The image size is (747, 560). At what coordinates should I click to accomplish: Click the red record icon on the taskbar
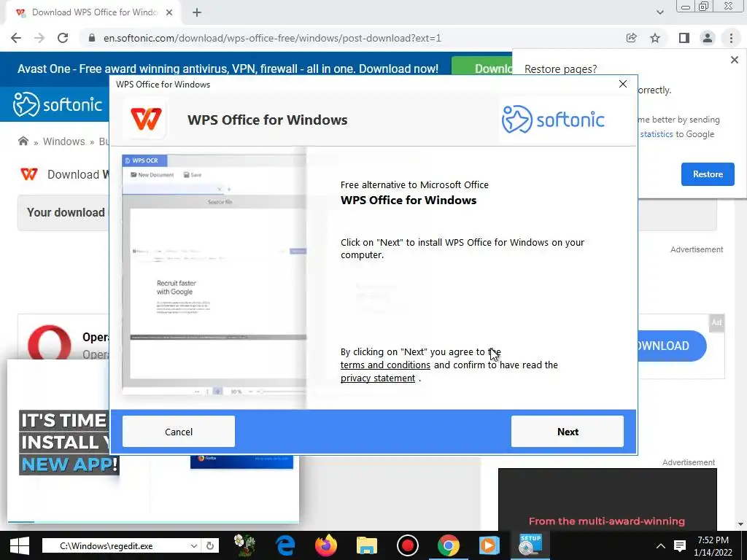(407, 545)
